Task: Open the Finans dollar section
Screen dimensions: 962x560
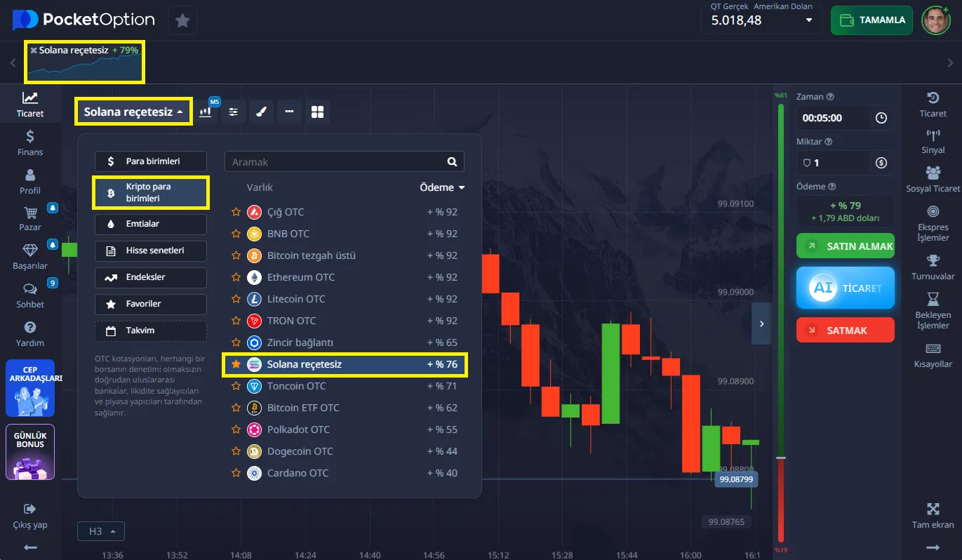Action: [x=30, y=142]
